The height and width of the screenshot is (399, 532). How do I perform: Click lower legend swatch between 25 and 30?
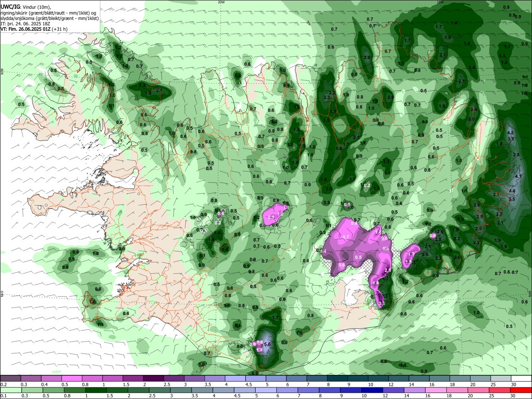(500, 390)
